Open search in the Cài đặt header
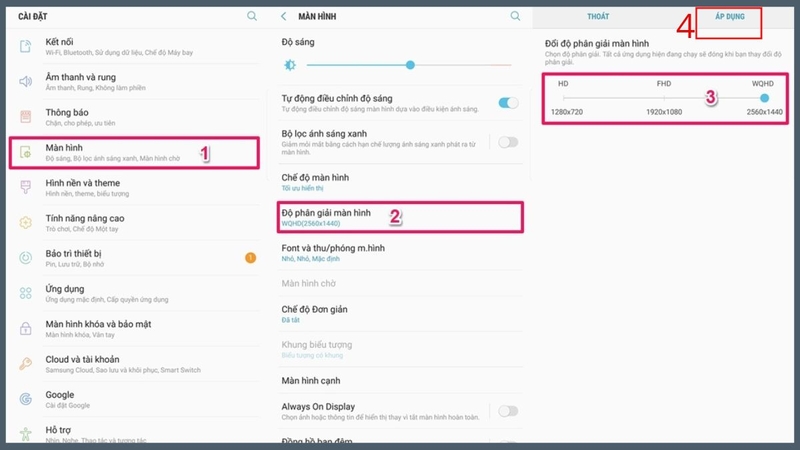The width and height of the screenshot is (800, 450). point(252,16)
